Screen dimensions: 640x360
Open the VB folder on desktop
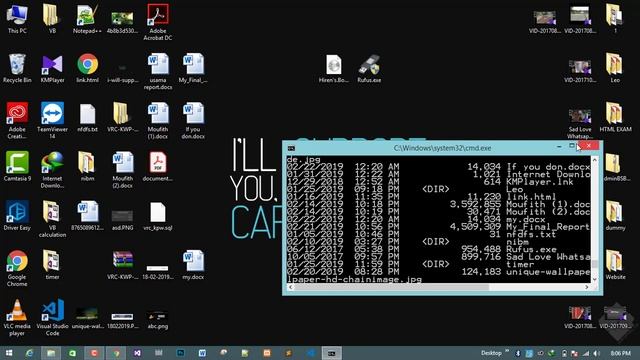point(52,19)
